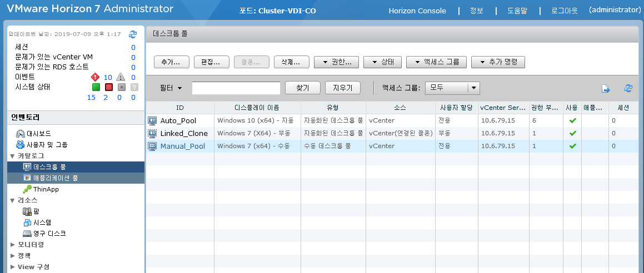
Task: Click the enabled checkmark for Linked_Clone
Action: click(573, 133)
